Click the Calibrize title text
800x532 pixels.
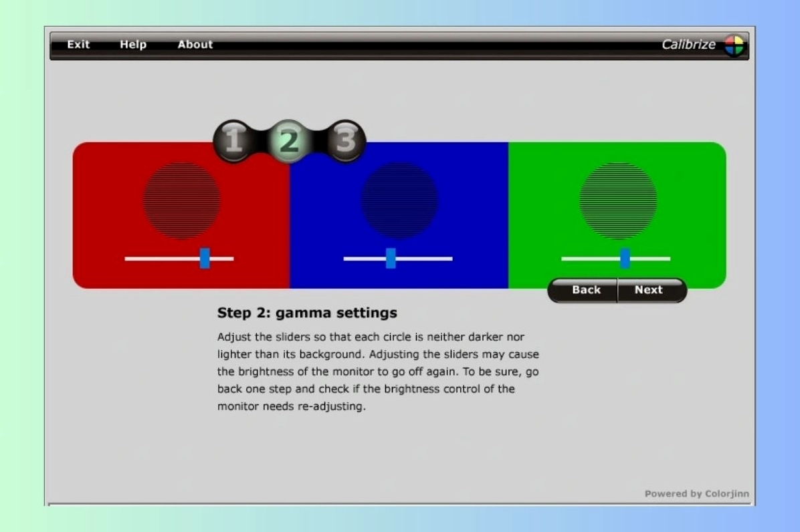pyautogui.click(x=688, y=45)
